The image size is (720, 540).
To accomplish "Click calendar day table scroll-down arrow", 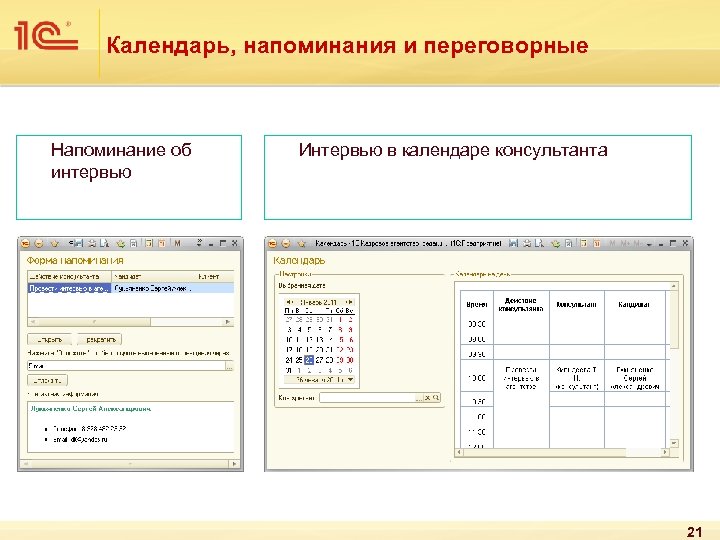I will point(674,443).
